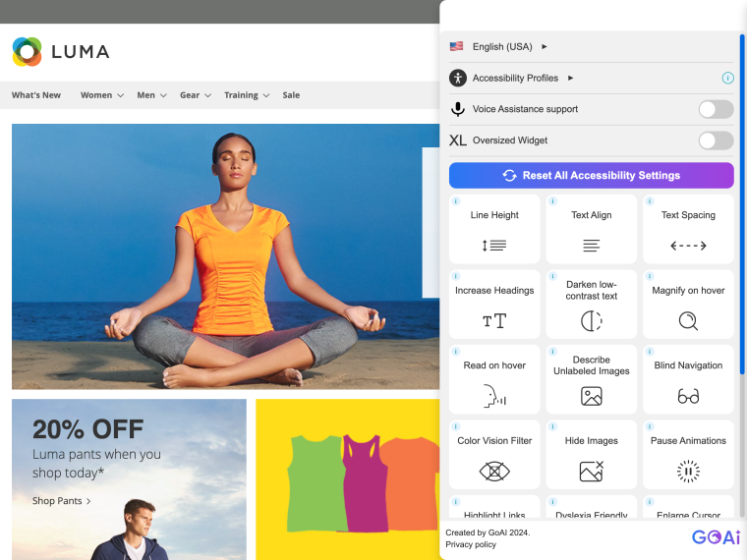Open the Men menu chevron
This screenshot has height=560, width=747.
[x=163, y=95]
